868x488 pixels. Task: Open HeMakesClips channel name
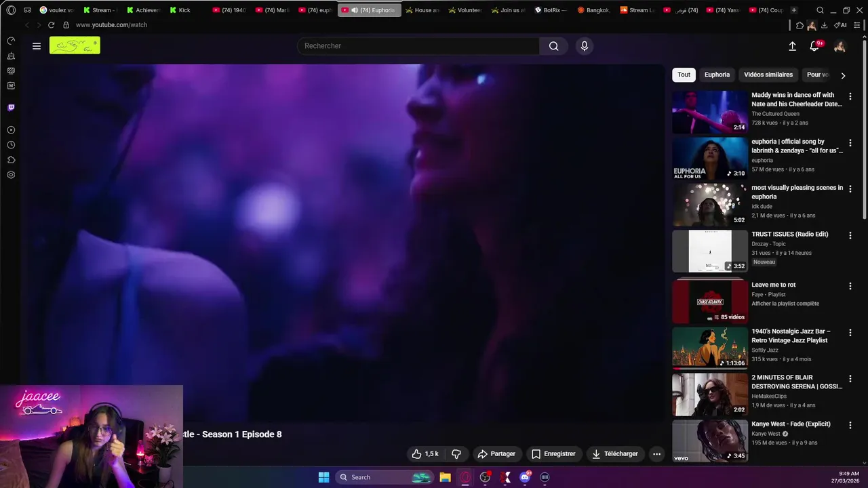point(769,396)
